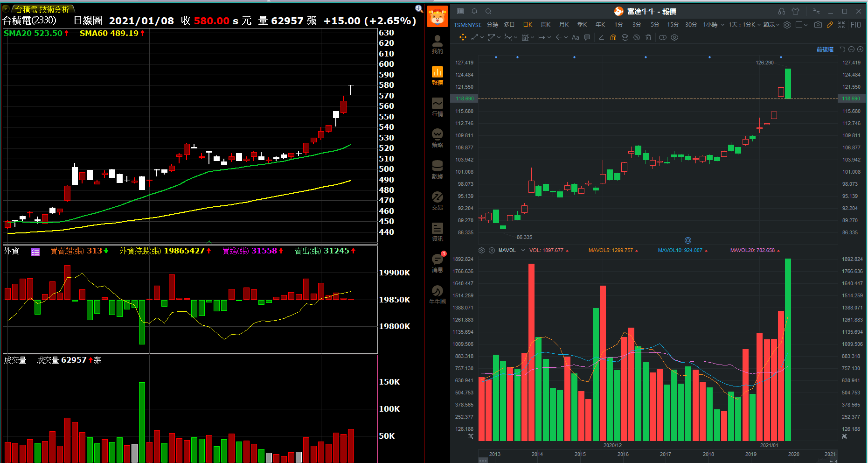Delete all drawings with trash icon
This screenshot has width=868, height=463.
pos(648,37)
